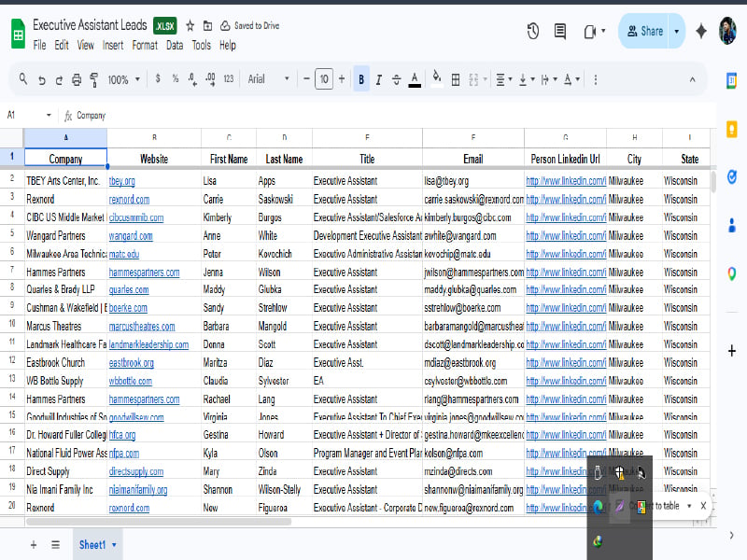Open Tasks in the side panel
This screenshot has width=747, height=560.
[732, 177]
